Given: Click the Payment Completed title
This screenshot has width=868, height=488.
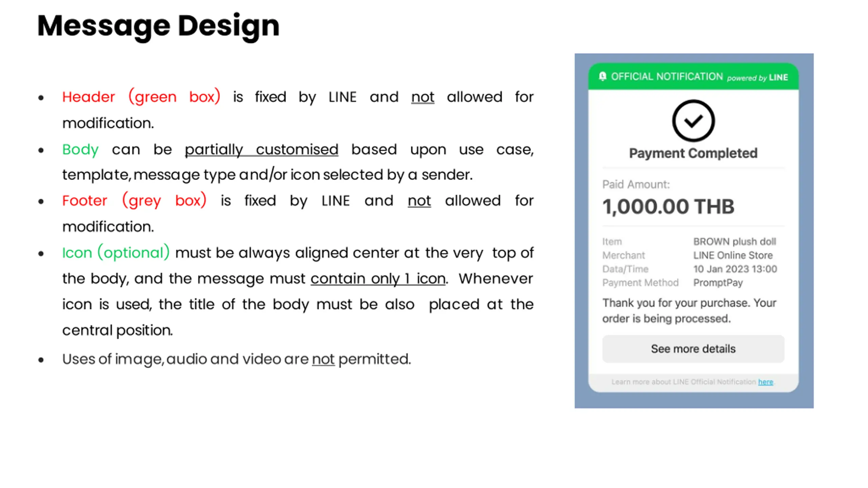Looking at the screenshot, I should pyautogui.click(x=693, y=153).
